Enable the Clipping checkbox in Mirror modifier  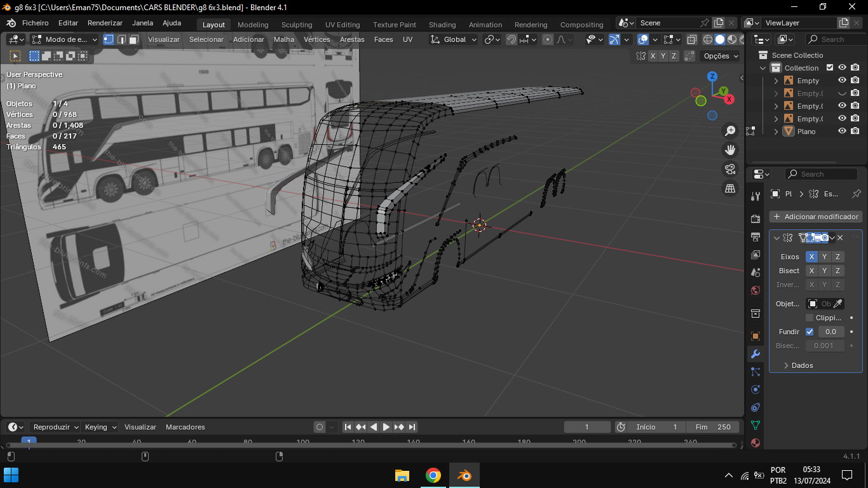pyautogui.click(x=810, y=318)
